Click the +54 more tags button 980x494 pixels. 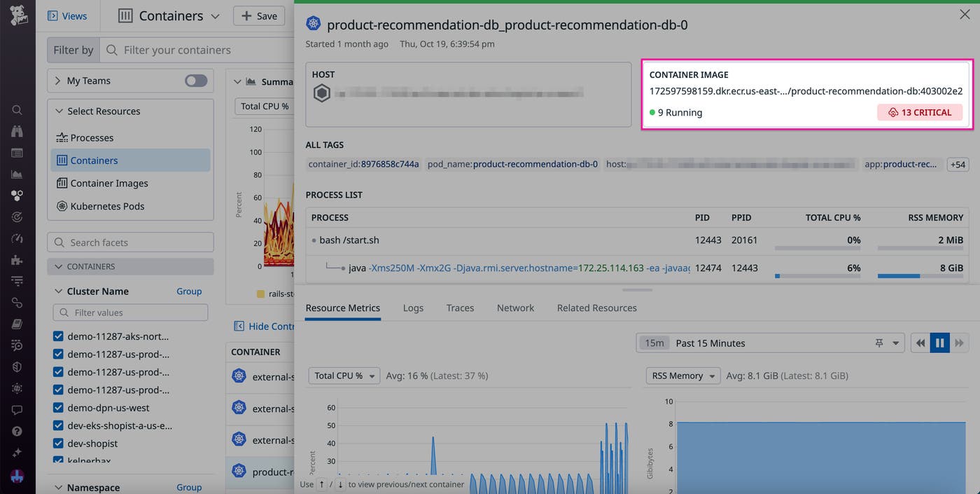(x=957, y=165)
